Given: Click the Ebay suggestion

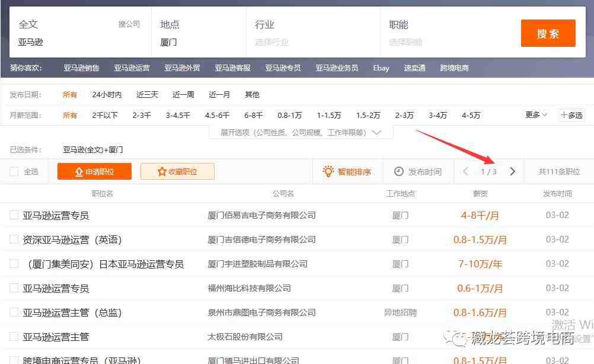Looking at the screenshot, I should [x=381, y=68].
